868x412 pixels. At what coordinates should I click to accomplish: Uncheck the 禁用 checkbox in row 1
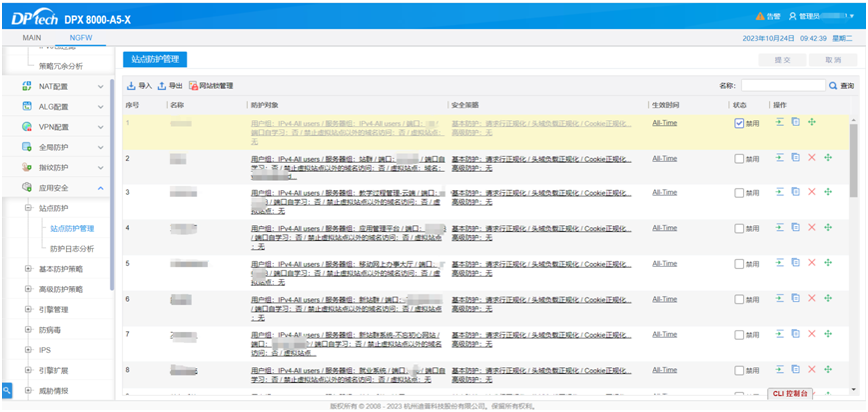pyautogui.click(x=739, y=124)
